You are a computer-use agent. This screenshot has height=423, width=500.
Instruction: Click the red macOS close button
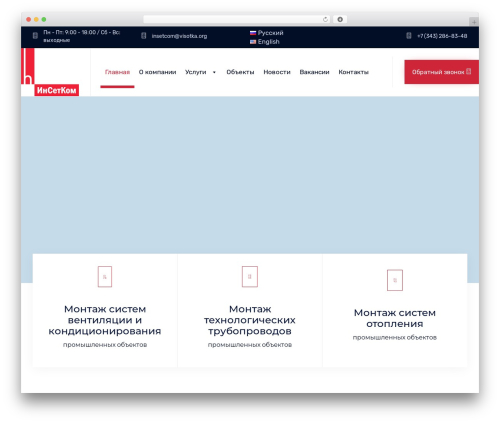point(29,19)
